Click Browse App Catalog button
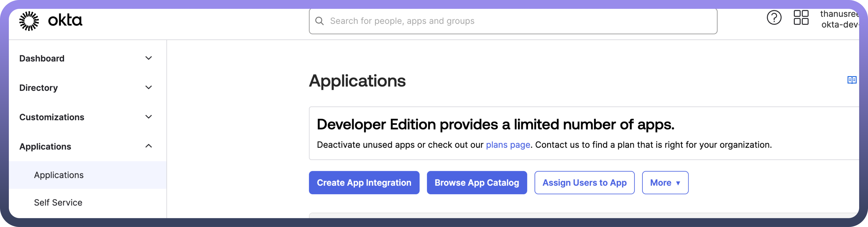 coord(477,183)
